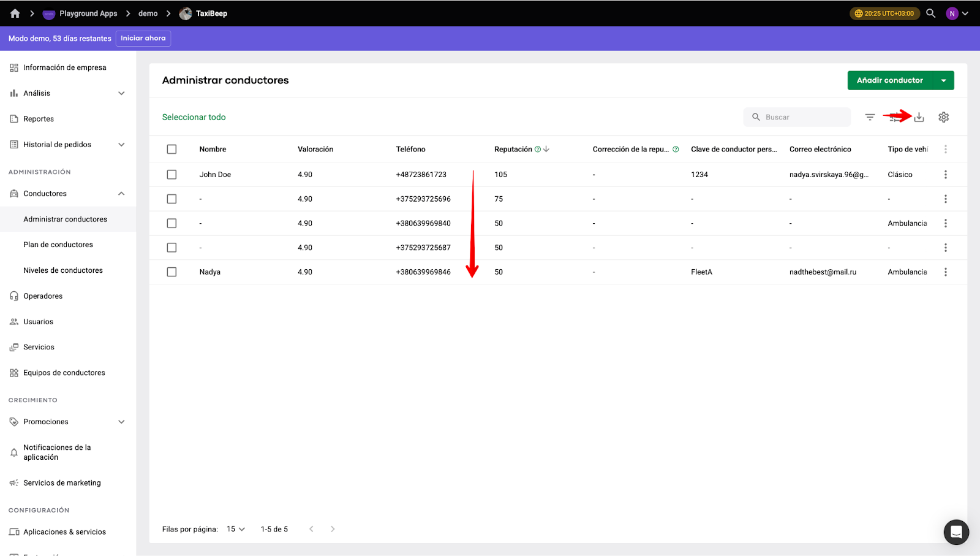The image size is (980, 556).
Task: Click FleetA driver key cell
Action: 701,272
